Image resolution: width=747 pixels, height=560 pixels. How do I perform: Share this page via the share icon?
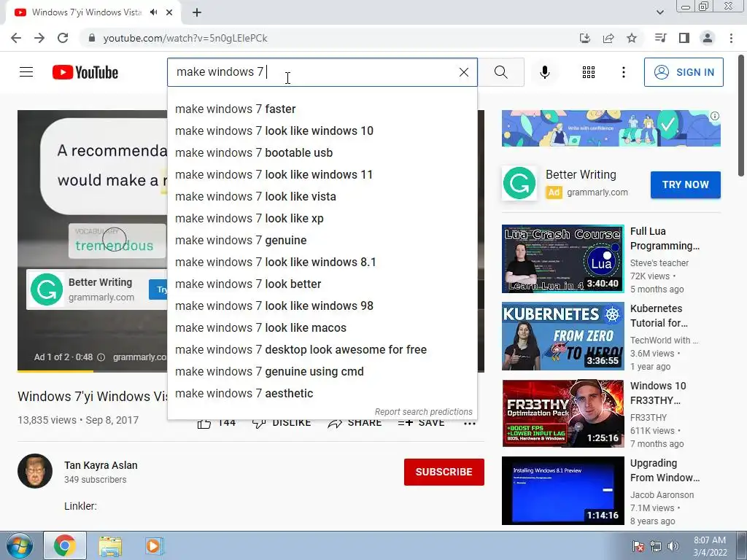(608, 38)
